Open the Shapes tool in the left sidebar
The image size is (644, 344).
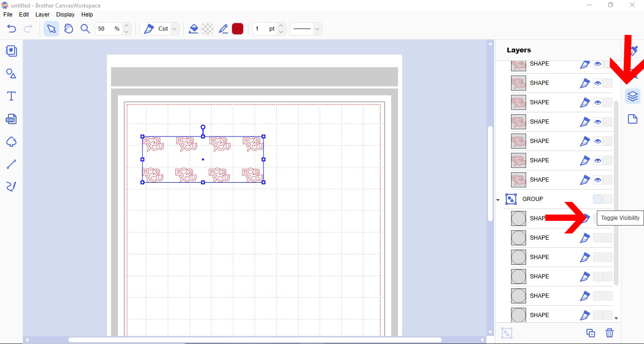point(11,73)
